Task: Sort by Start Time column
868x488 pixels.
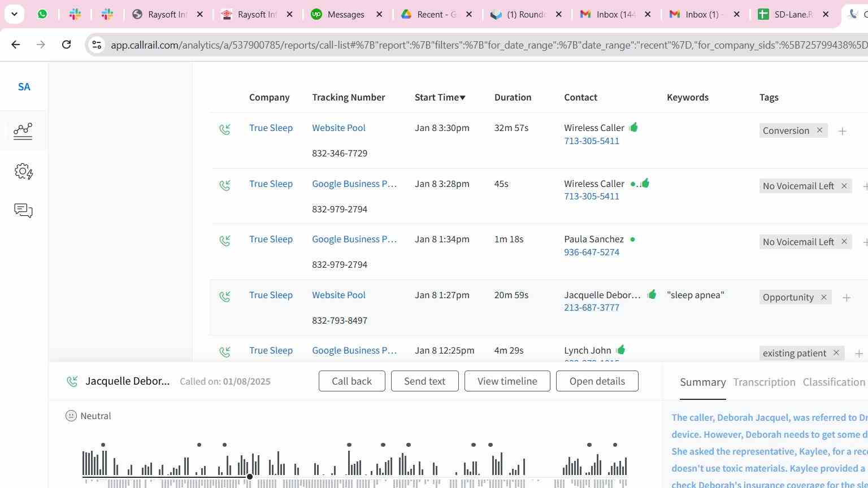Action: tap(440, 97)
